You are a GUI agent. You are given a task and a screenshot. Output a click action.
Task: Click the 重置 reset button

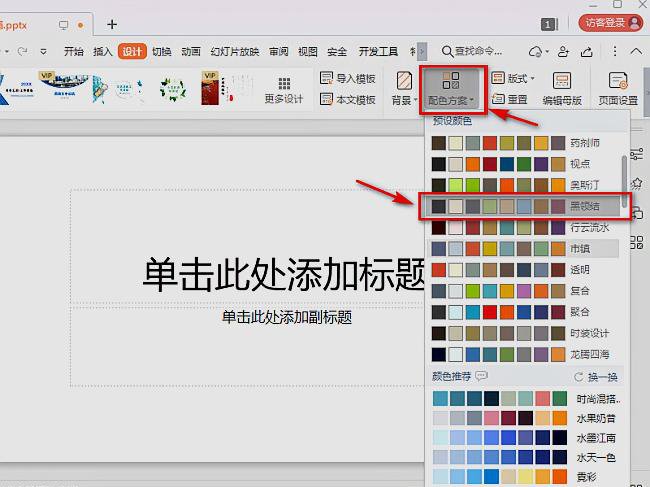point(509,99)
